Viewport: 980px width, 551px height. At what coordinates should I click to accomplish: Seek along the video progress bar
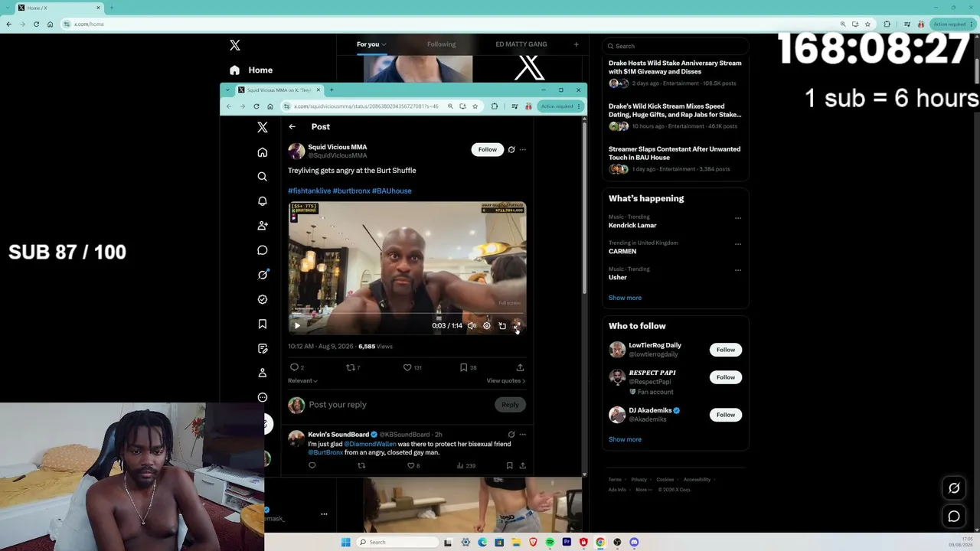coord(407,313)
